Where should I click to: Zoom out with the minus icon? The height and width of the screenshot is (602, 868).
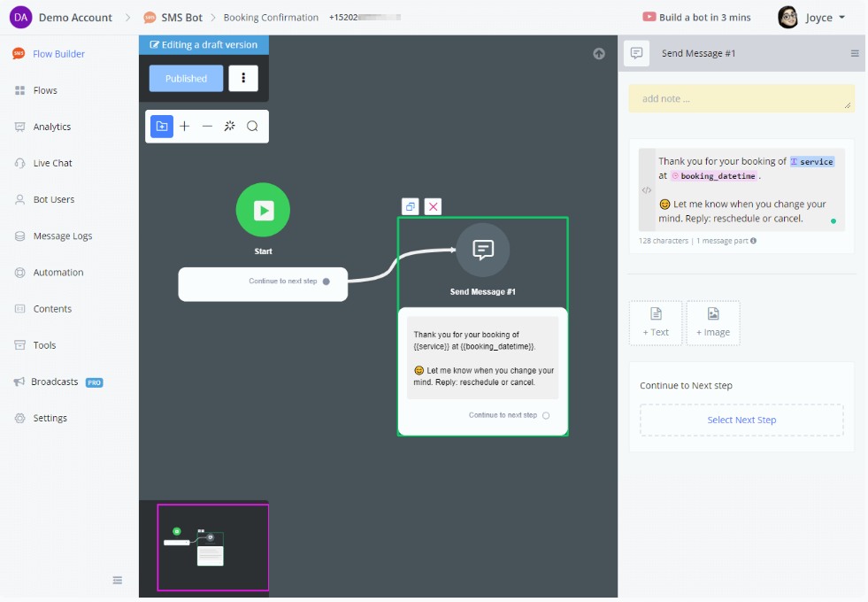(x=207, y=127)
